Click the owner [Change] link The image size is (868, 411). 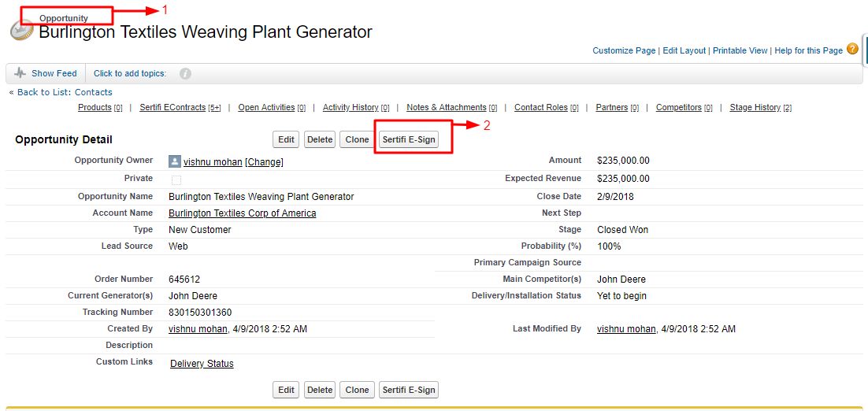(x=264, y=162)
